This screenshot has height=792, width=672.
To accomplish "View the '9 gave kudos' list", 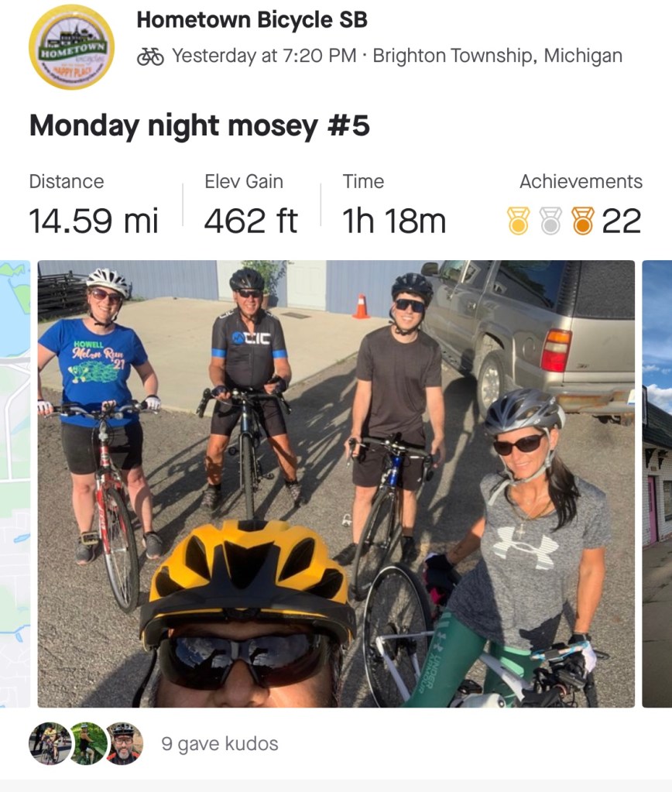I will click(x=219, y=744).
